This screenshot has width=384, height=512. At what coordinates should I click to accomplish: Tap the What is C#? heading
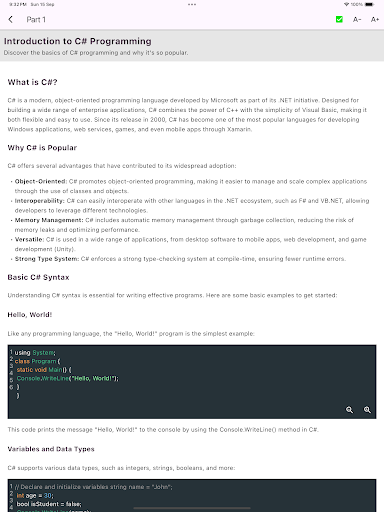click(x=32, y=82)
